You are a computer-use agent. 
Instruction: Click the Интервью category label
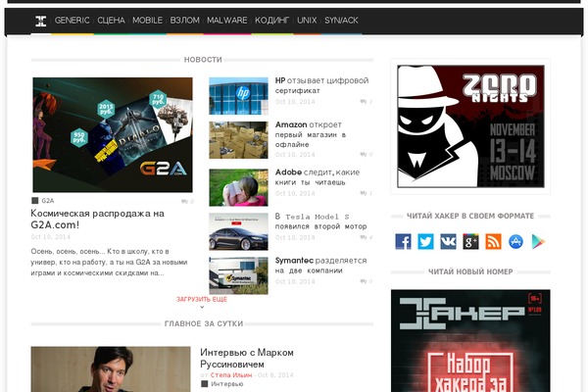coord(227,384)
